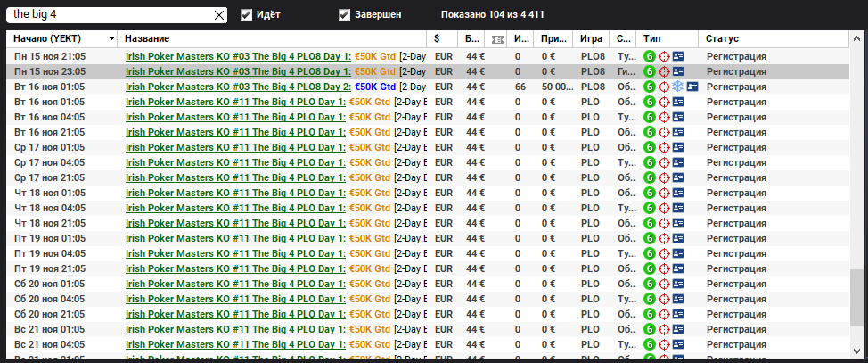Uncheck the Завершен checkbox
Image resolution: width=868 pixels, height=363 pixels.
tap(344, 15)
